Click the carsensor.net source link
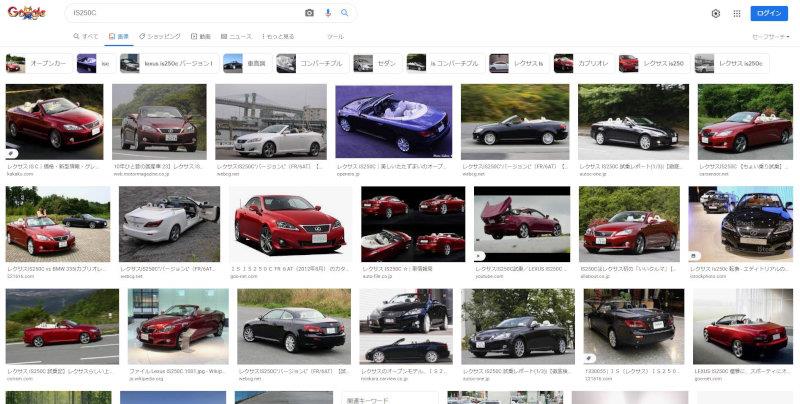The width and height of the screenshot is (800, 404). point(714,174)
